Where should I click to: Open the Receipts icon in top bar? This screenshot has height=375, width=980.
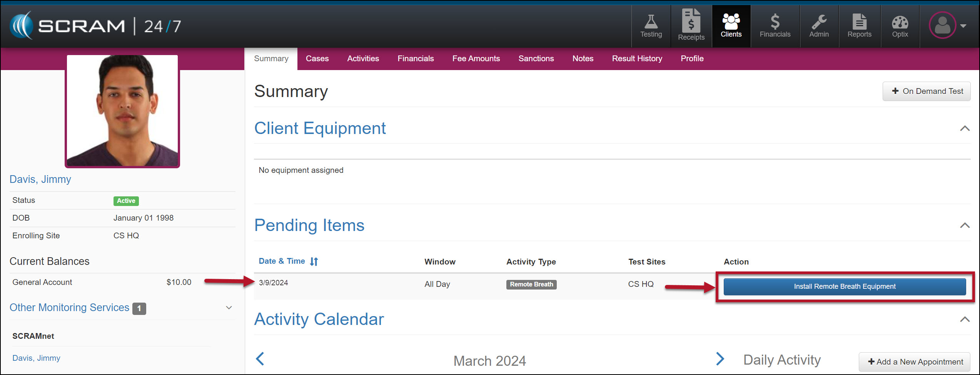pos(691,26)
